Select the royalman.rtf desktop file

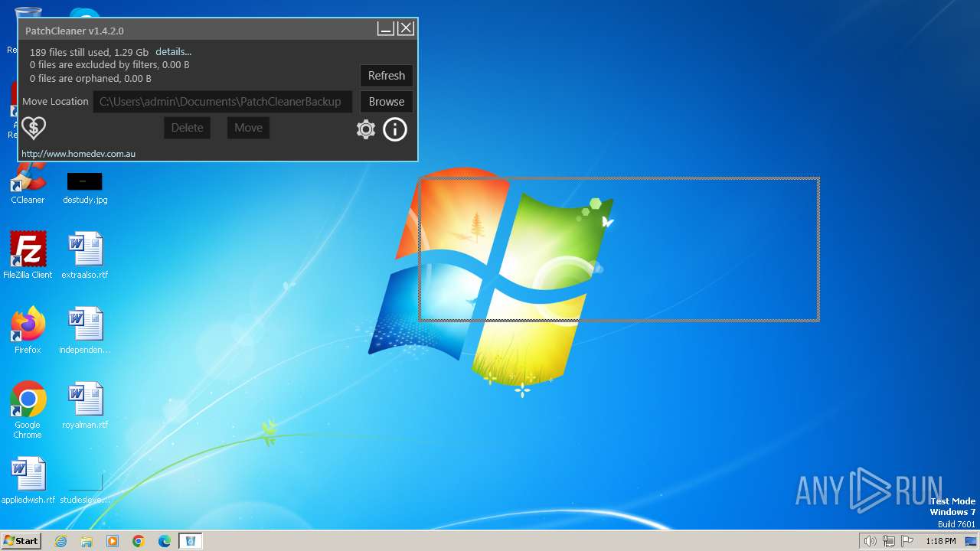coord(85,405)
